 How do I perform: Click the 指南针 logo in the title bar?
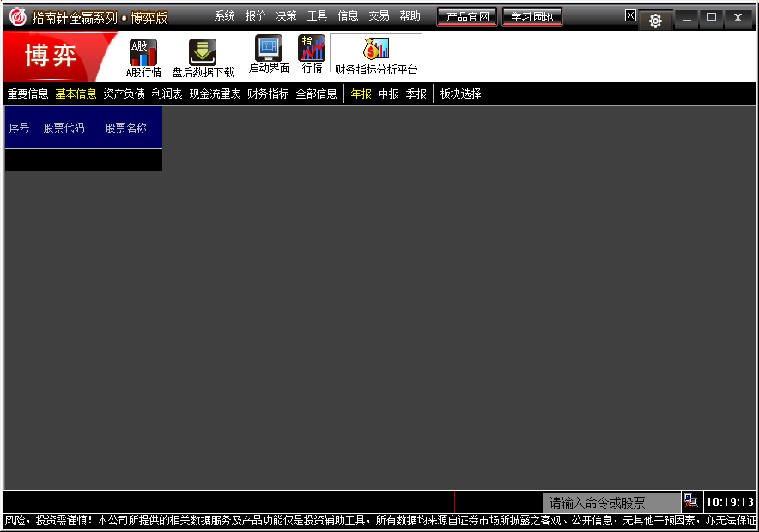coord(17,17)
